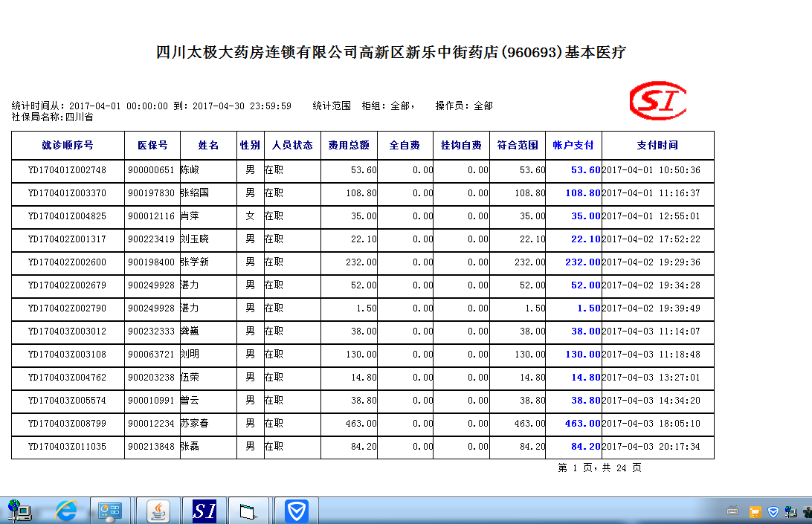Open the window-with-arrow taskbar icon

[x=248, y=511]
